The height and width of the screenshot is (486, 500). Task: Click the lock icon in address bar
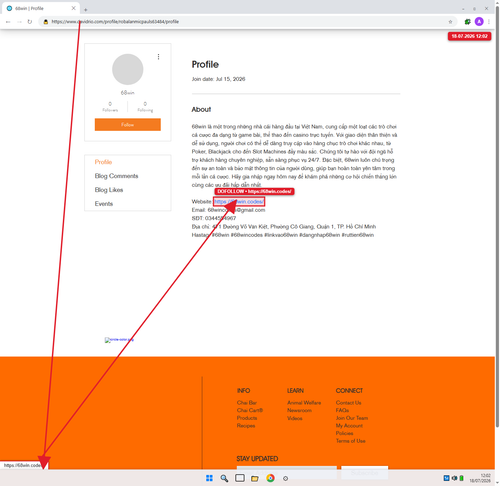tap(46, 22)
